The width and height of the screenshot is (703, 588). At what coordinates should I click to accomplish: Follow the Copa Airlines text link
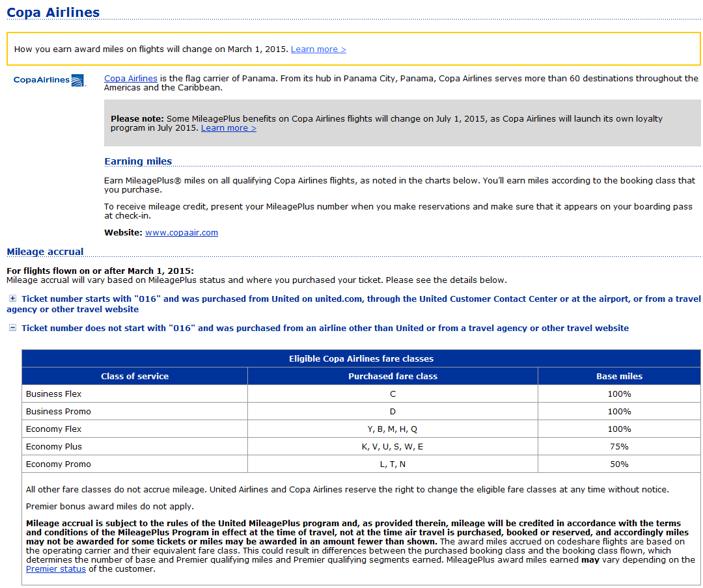coord(130,79)
